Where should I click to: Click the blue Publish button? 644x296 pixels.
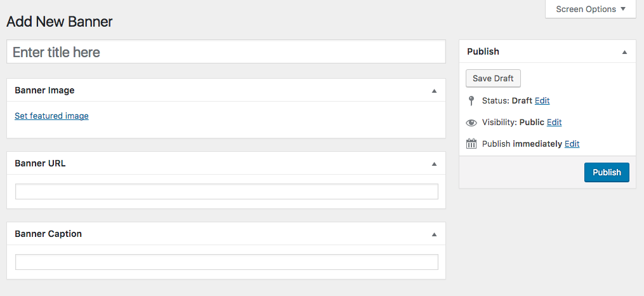(x=607, y=172)
